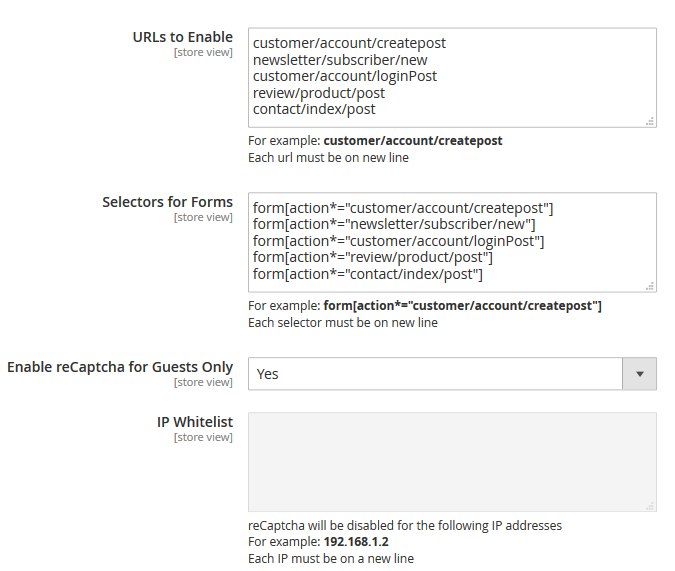Viewport: 675px width, 571px height.
Task: Open the Enable reCaptcha for Guests Only dropdown
Action: tap(452, 374)
